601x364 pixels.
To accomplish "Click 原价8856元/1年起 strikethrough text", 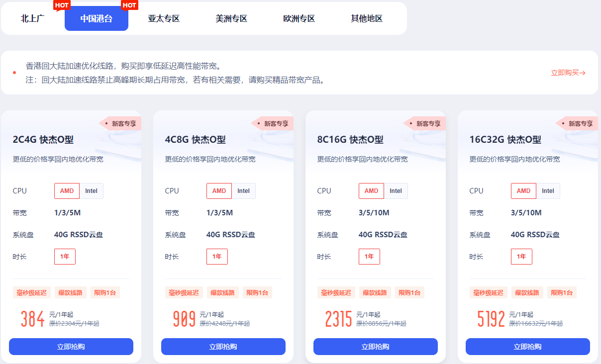I will point(381,324).
